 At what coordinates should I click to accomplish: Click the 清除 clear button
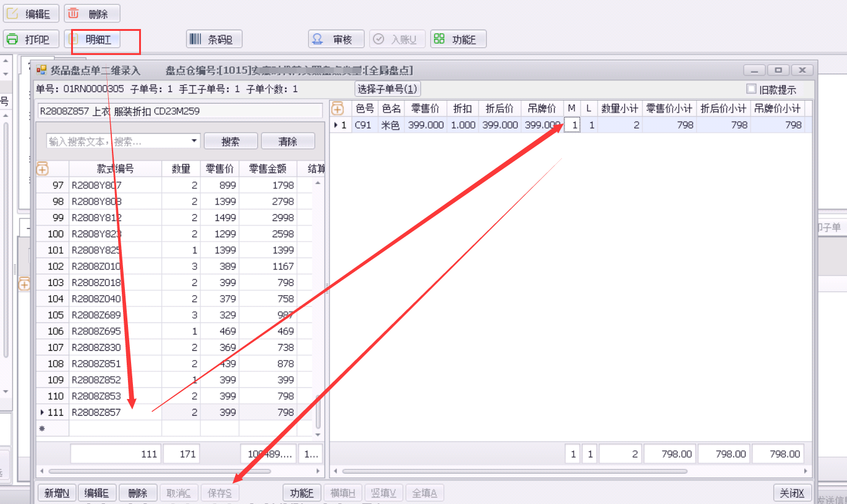pos(287,141)
